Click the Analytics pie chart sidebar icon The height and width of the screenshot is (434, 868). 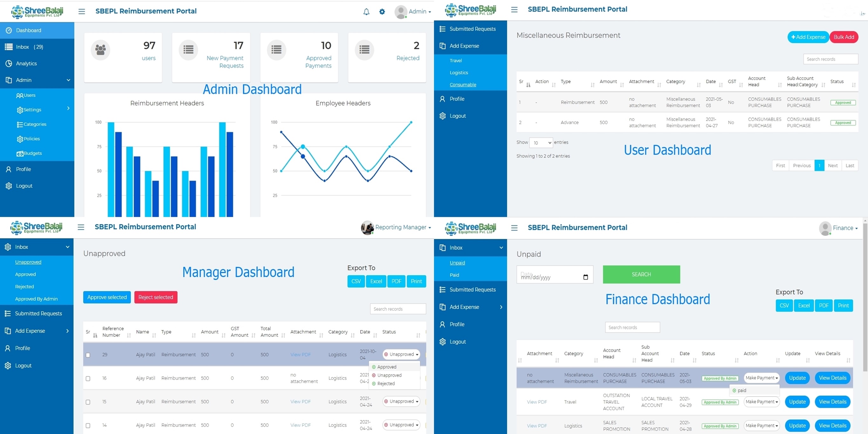[9, 63]
